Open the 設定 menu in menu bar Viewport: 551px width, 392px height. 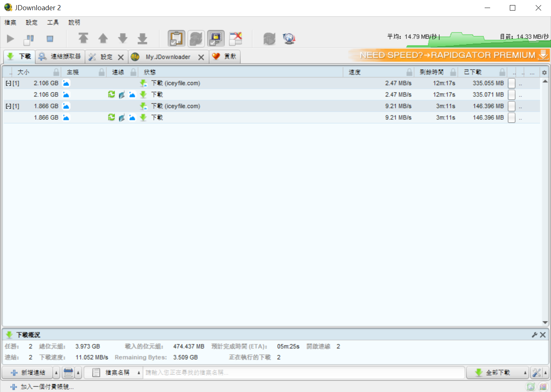click(32, 23)
